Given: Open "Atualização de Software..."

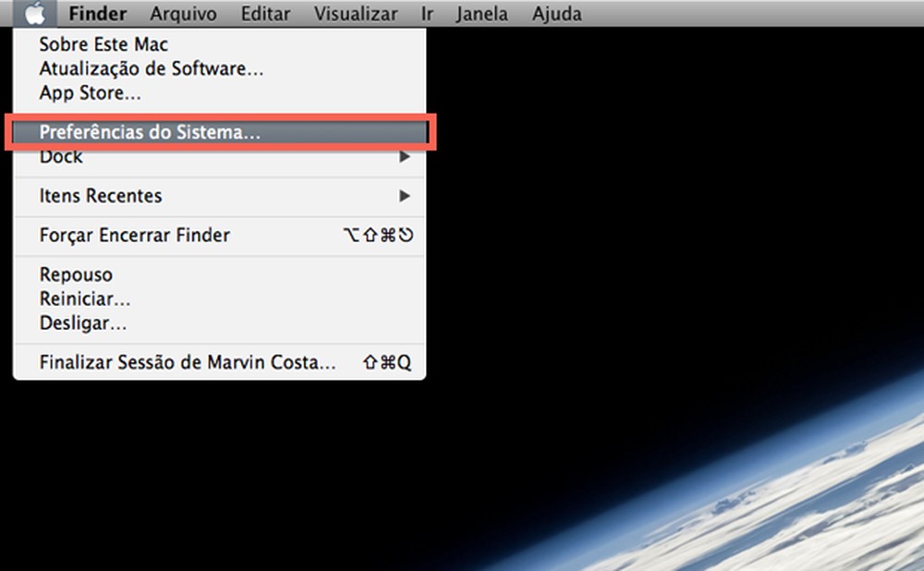Looking at the screenshot, I should click(x=151, y=68).
